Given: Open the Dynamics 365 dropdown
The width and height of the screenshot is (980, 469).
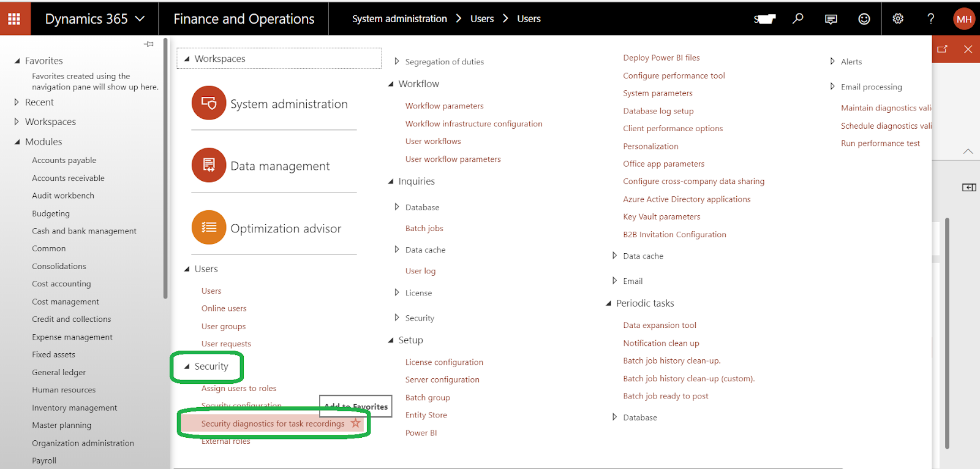Looking at the screenshot, I should 95,18.
